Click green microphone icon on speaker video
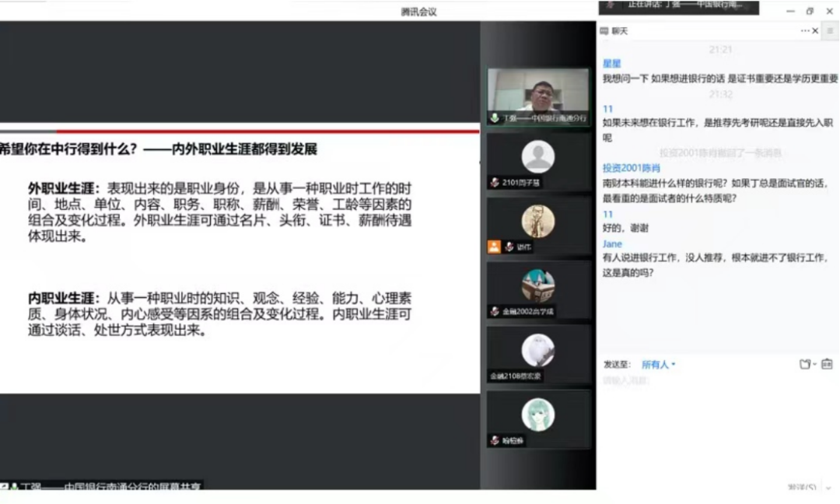Viewport: 840px width, 504px height. coord(494,118)
